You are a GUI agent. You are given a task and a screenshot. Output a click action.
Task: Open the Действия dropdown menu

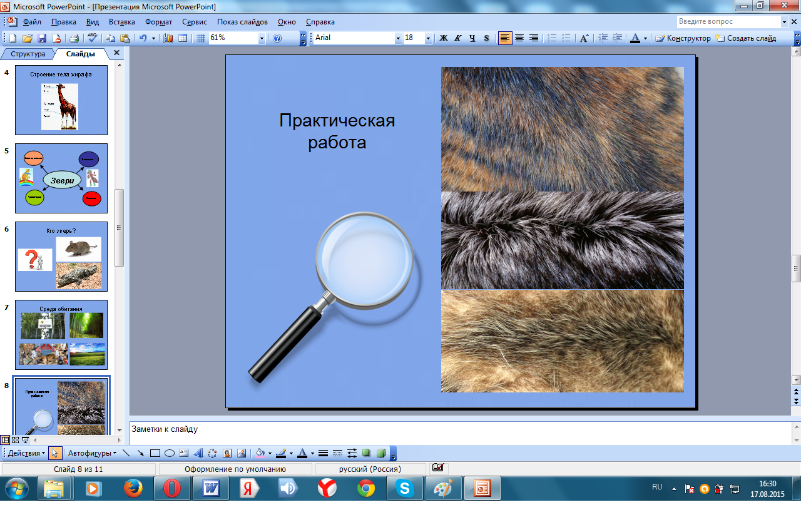[x=26, y=453]
